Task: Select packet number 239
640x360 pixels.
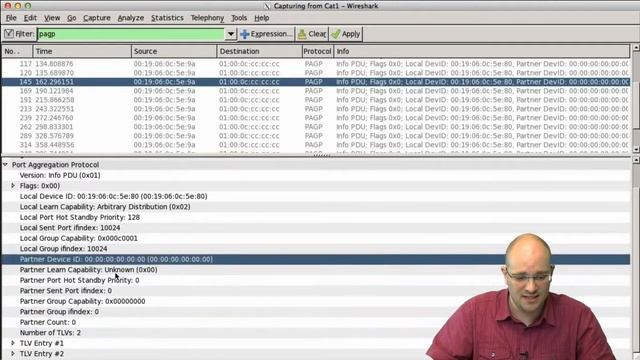Action: (316, 118)
